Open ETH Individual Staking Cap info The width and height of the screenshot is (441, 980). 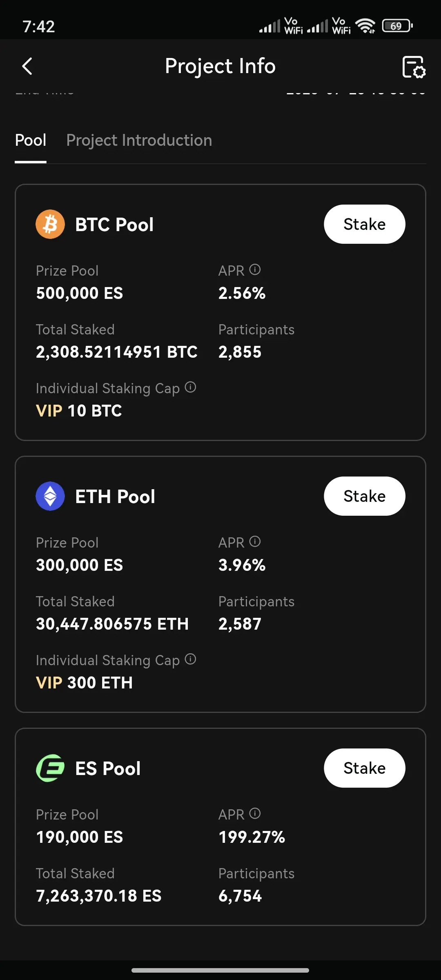(190, 659)
